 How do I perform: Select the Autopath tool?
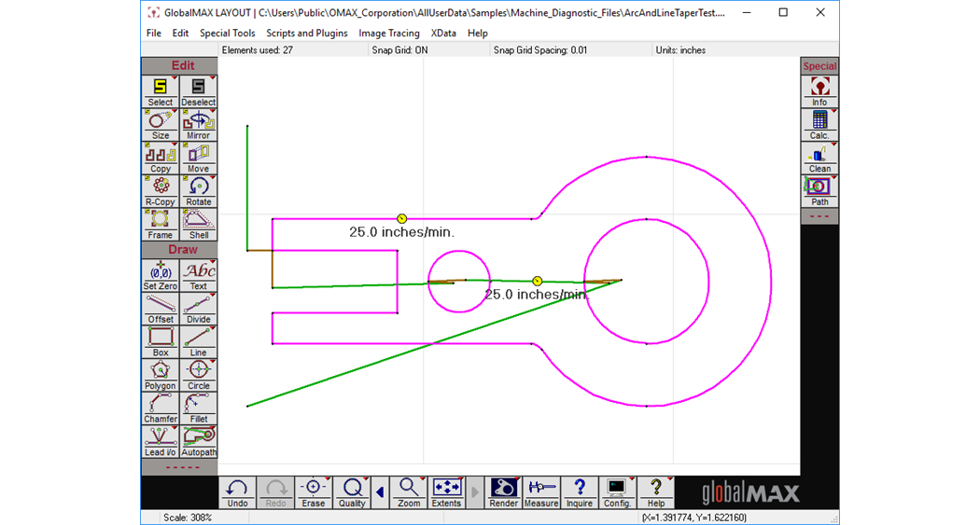point(199,441)
